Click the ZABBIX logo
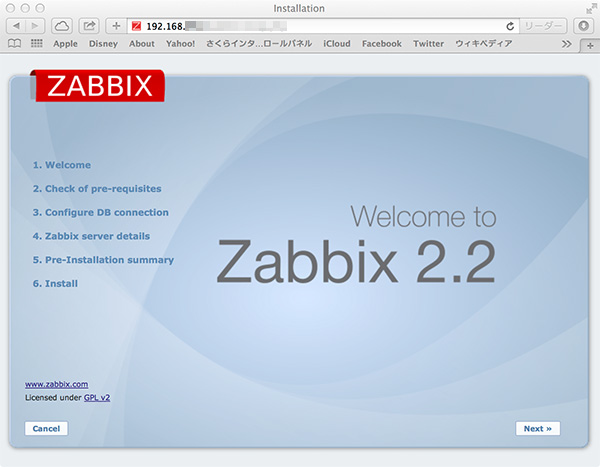 point(98,86)
